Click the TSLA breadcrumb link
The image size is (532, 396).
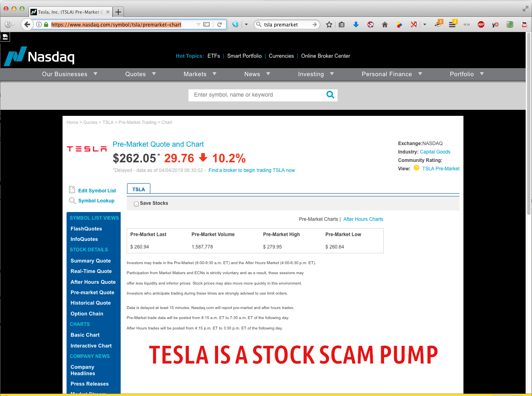(x=108, y=122)
